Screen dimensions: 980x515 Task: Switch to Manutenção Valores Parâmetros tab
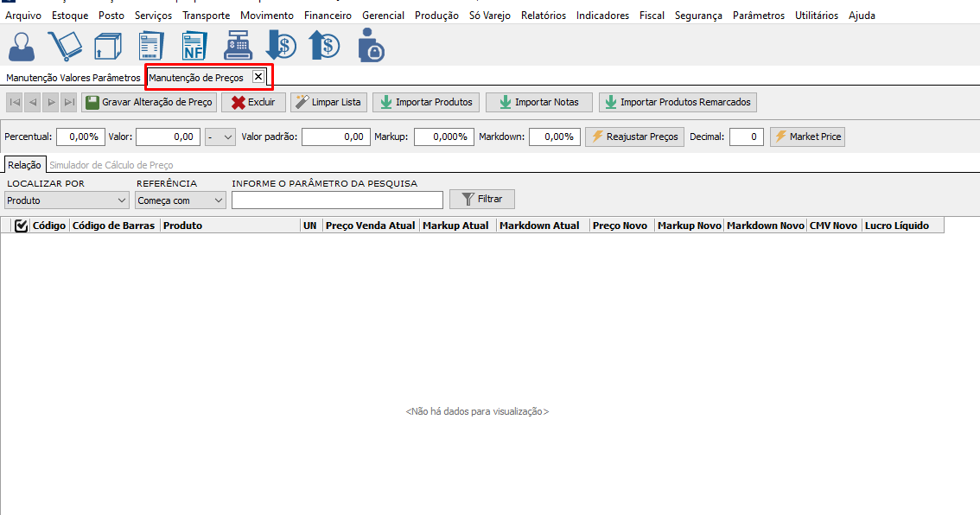tap(73, 78)
